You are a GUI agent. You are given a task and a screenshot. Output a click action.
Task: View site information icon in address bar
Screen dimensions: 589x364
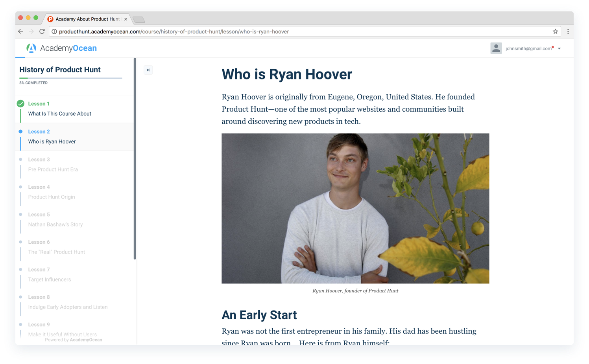[x=54, y=31]
